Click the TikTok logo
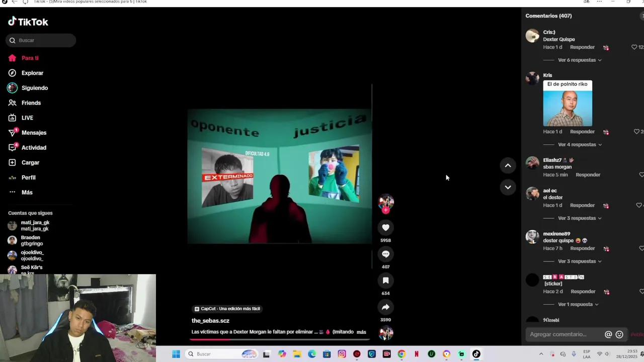This screenshot has height=362, width=644. point(28,22)
